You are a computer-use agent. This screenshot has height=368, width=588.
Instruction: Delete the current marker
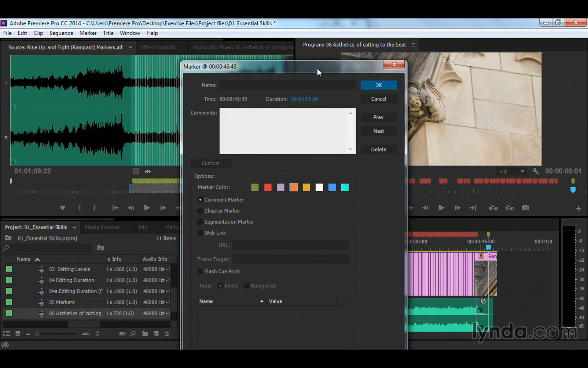click(x=379, y=150)
